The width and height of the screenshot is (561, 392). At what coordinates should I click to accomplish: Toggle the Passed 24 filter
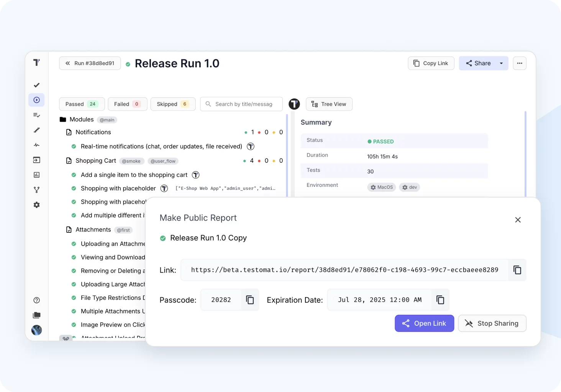tap(82, 104)
